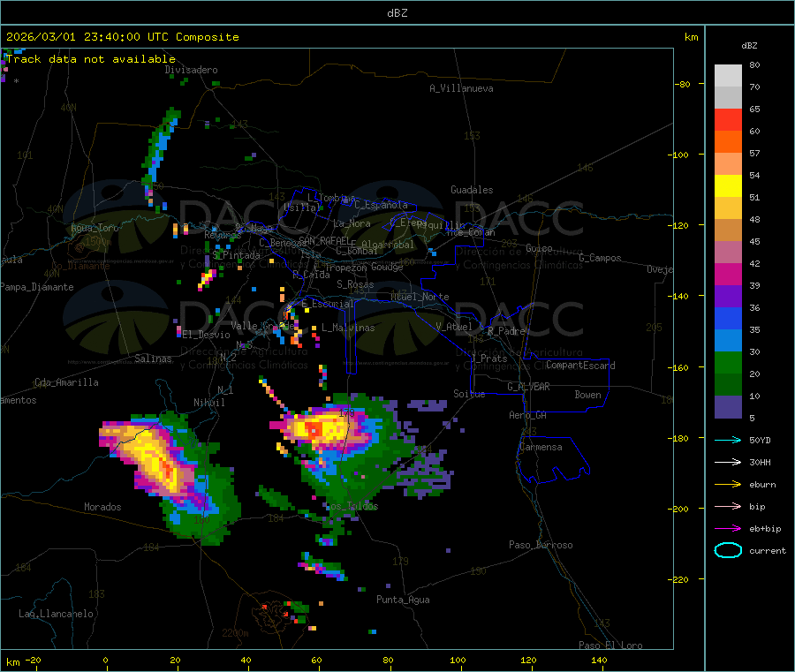Click the 39 dBZ magenta legend swatch
Image resolution: width=795 pixels, height=672 pixels.
coord(728,274)
